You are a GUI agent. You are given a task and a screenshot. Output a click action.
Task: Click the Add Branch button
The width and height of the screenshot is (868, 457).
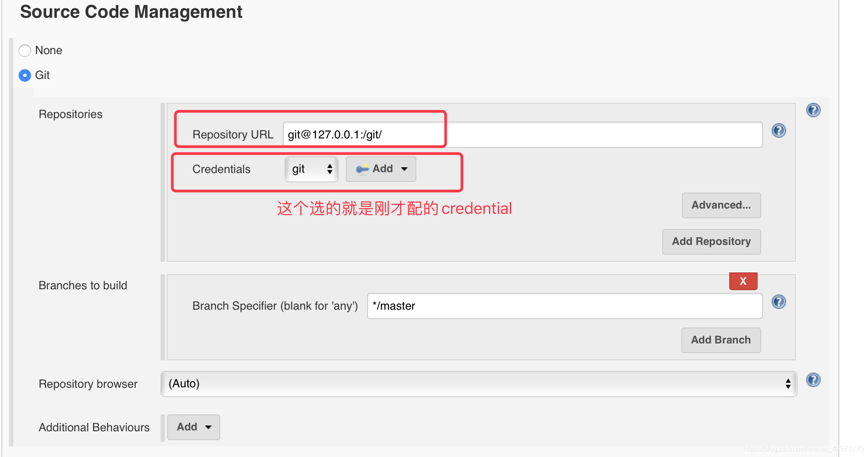(721, 340)
